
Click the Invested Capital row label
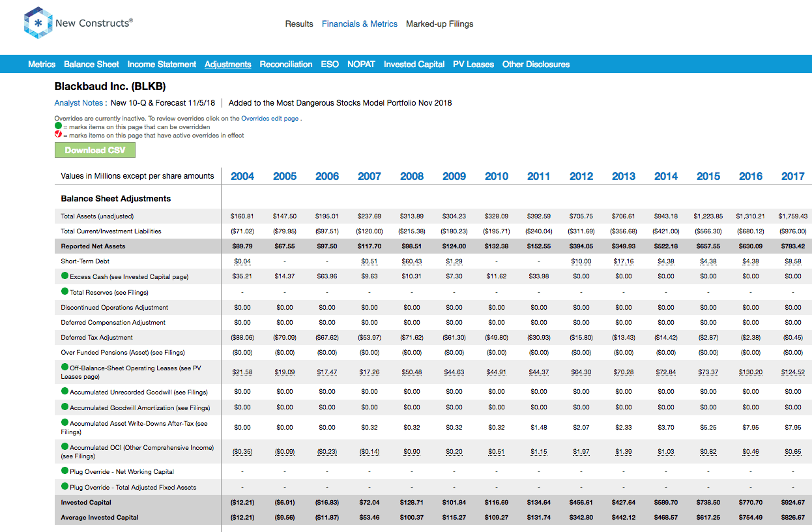[x=86, y=503]
